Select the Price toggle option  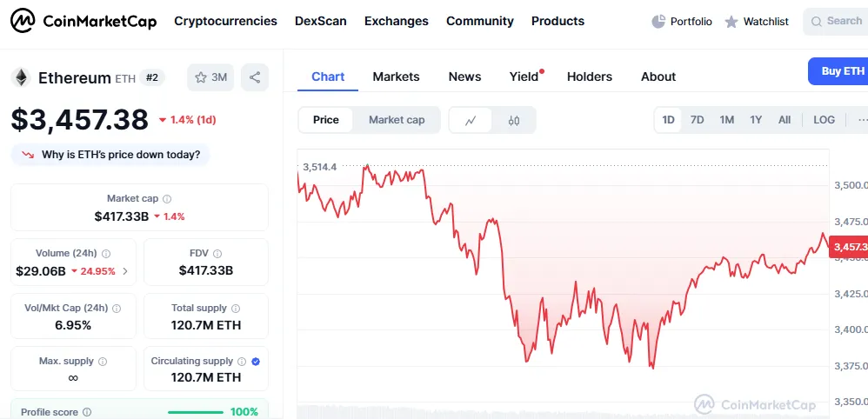[x=326, y=120]
